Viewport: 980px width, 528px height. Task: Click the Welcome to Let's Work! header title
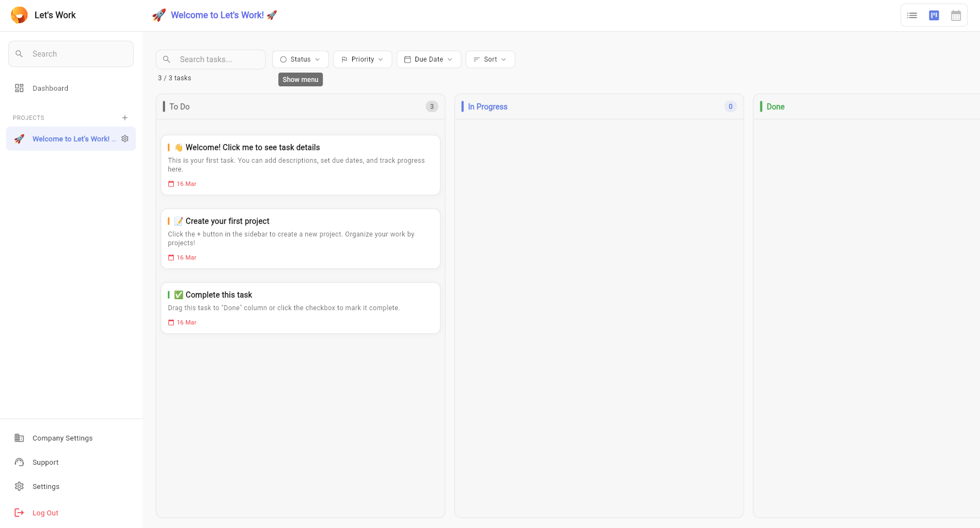tap(224, 15)
